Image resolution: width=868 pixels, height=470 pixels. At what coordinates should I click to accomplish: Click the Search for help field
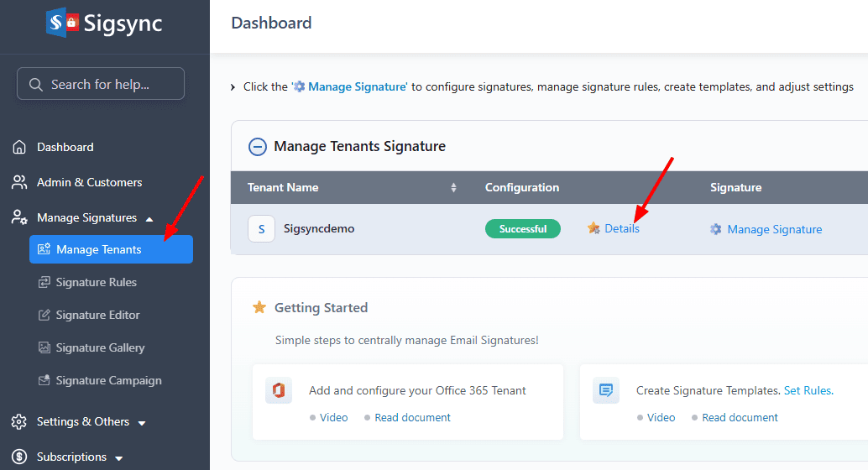coord(101,84)
